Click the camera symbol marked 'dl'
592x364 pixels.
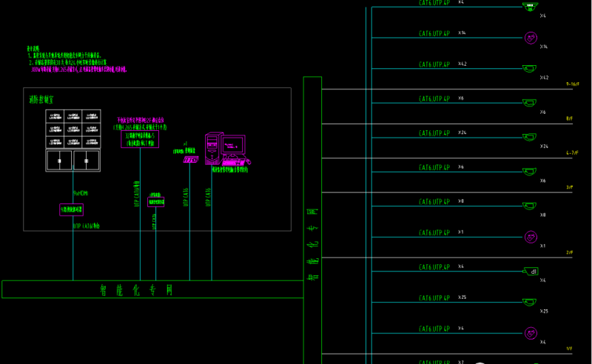click(x=530, y=272)
